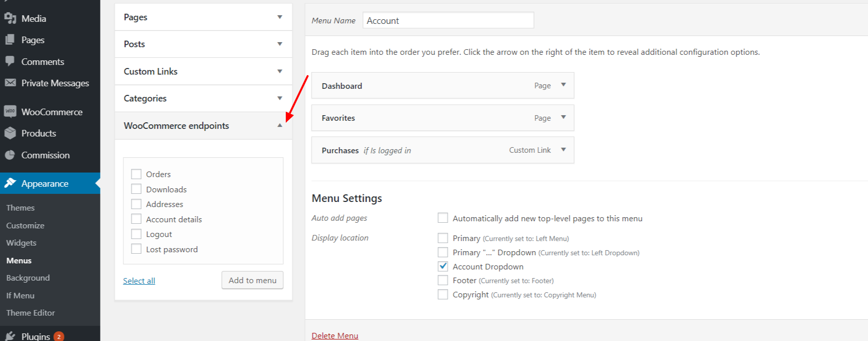The height and width of the screenshot is (341, 868).
Task: Open If Menu under Appearance
Action: coord(20,295)
